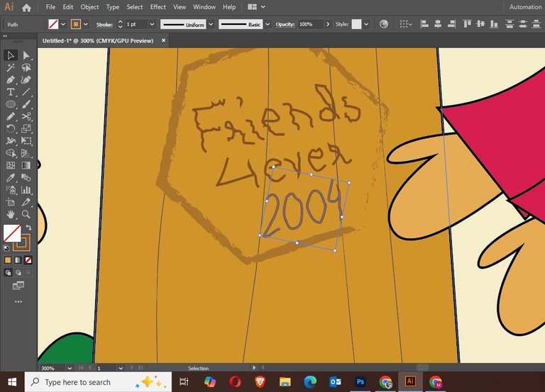
Task: Open Basic brush definition dropdown
Action: point(268,24)
